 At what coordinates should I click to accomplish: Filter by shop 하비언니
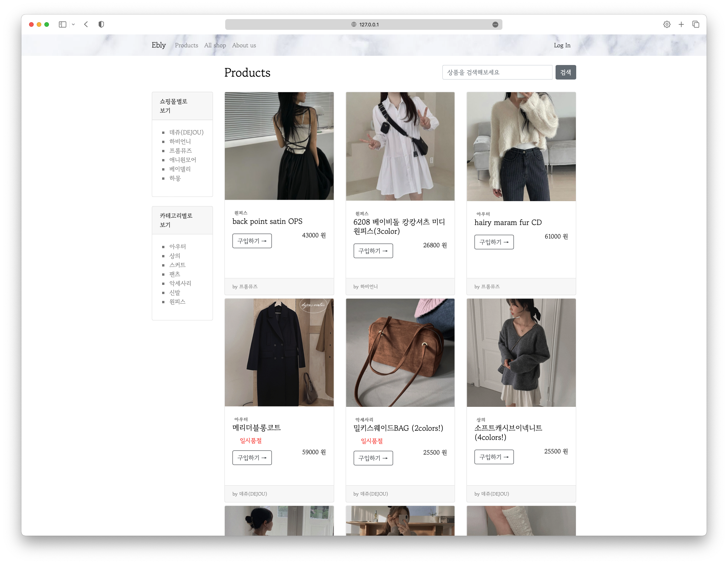click(x=180, y=141)
